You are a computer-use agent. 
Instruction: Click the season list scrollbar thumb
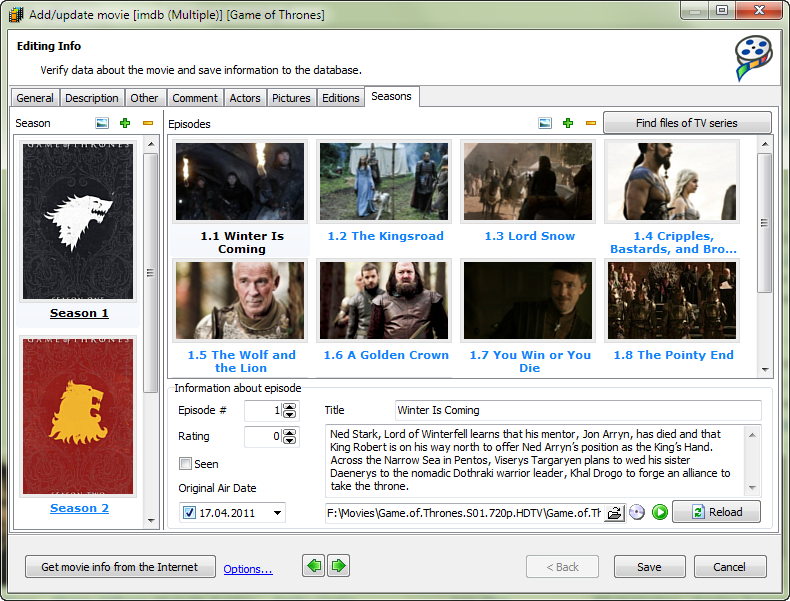tap(151, 273)
